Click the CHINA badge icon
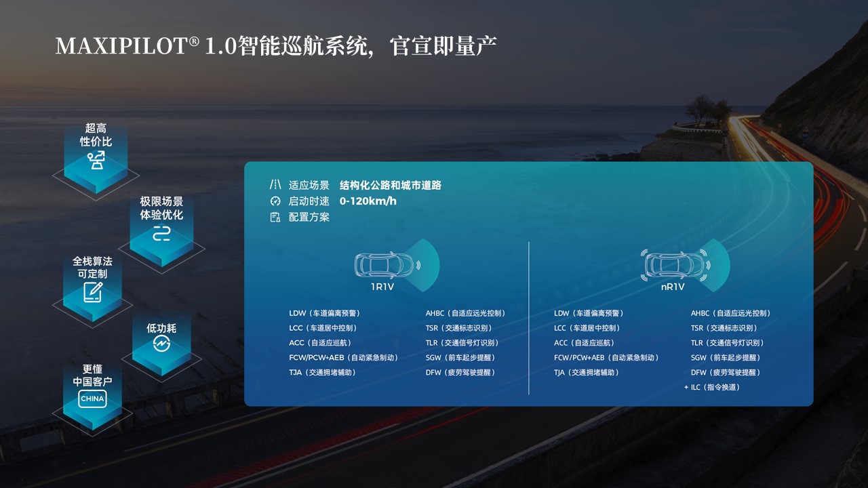The height and width of the screenshot is (488, 868). (92, 399)
